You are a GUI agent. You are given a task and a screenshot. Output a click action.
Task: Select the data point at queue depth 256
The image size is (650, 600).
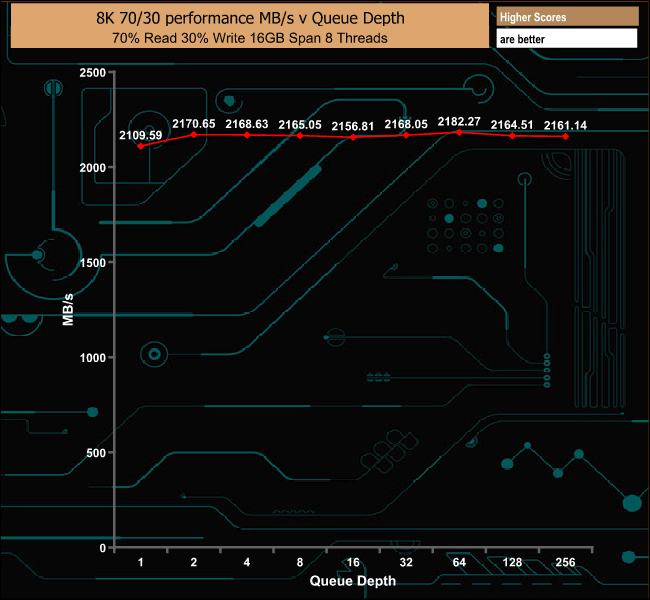tap(565, 137)
